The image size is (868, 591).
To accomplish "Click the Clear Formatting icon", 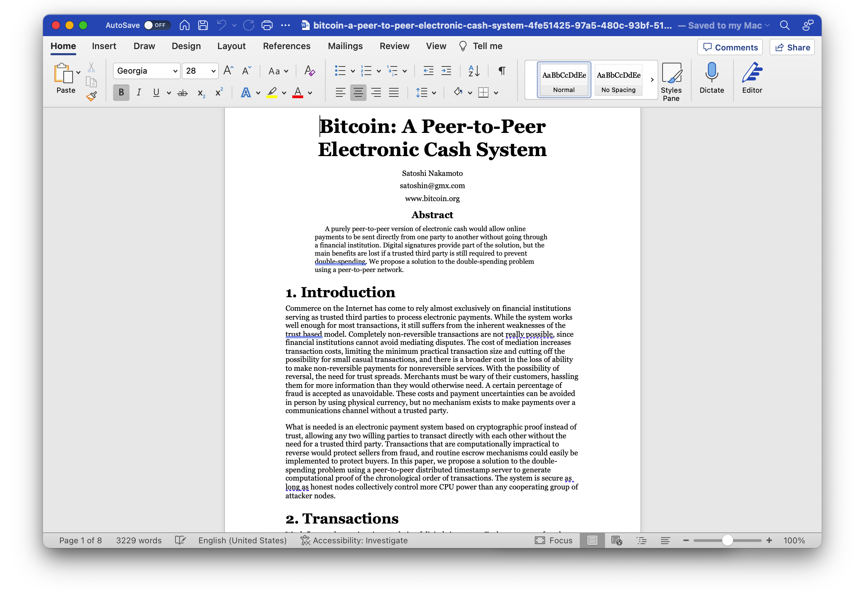I will tap(309, 71).
